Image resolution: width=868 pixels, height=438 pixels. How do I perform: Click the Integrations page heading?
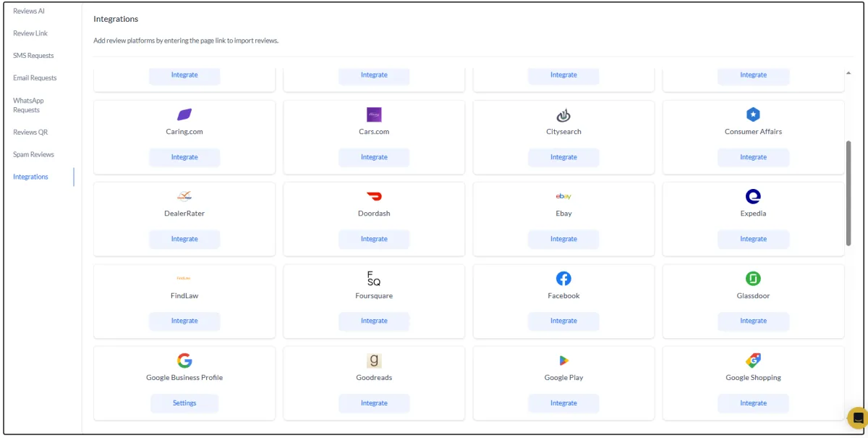[116, 19]
